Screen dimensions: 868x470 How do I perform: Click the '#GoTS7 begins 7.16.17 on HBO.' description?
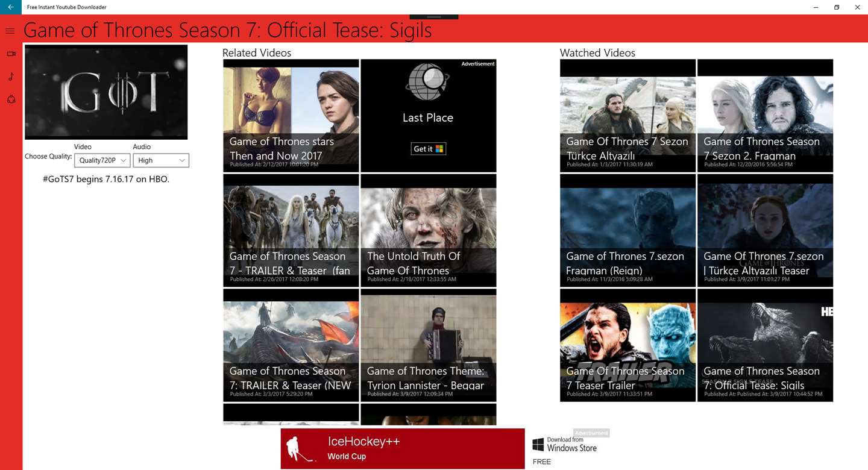point(106,179)
